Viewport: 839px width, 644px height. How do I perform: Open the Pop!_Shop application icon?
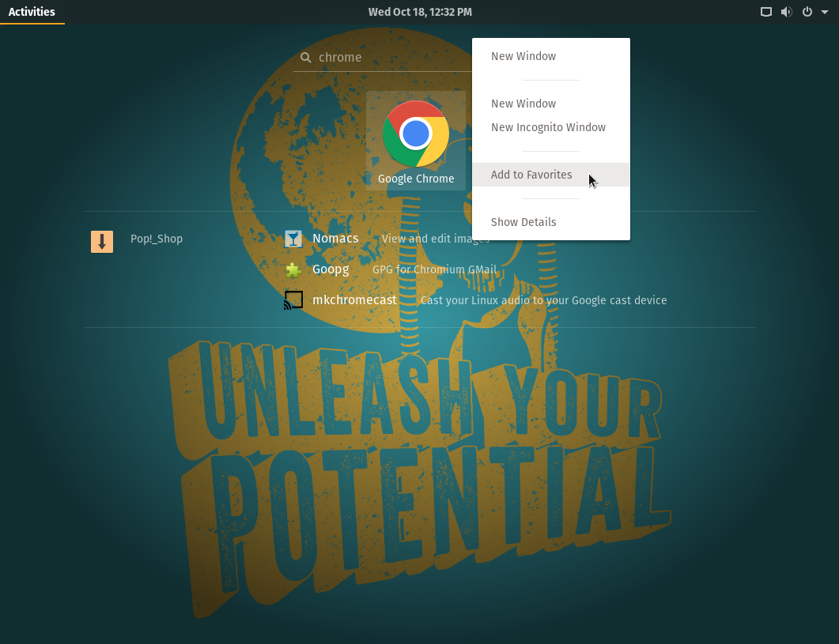click(x=102, y=241)
